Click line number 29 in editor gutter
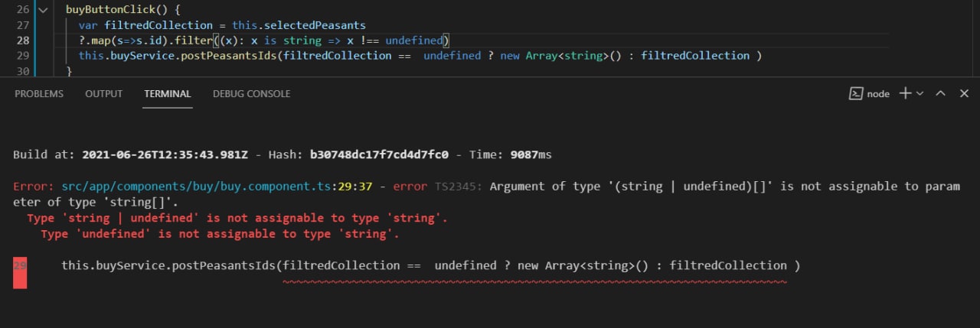 tap(22, 55)
